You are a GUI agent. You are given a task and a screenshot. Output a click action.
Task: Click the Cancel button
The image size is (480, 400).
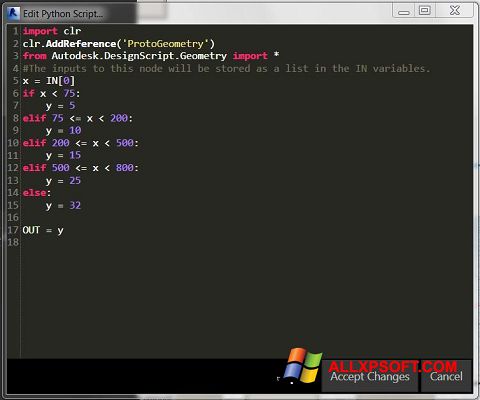tap(446, 377)
